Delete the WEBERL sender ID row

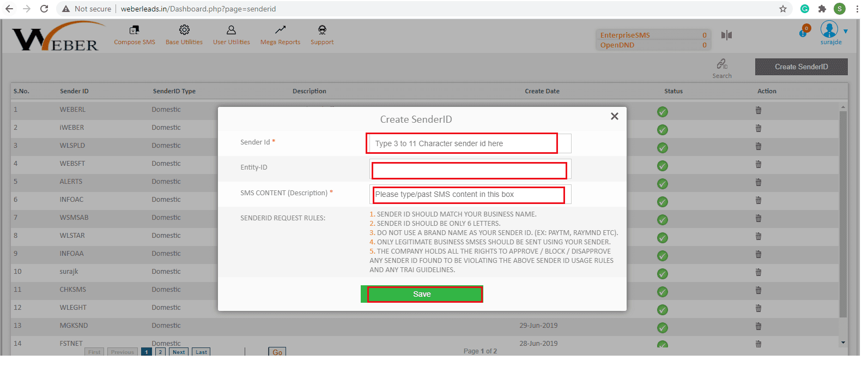tap(758, 110)
